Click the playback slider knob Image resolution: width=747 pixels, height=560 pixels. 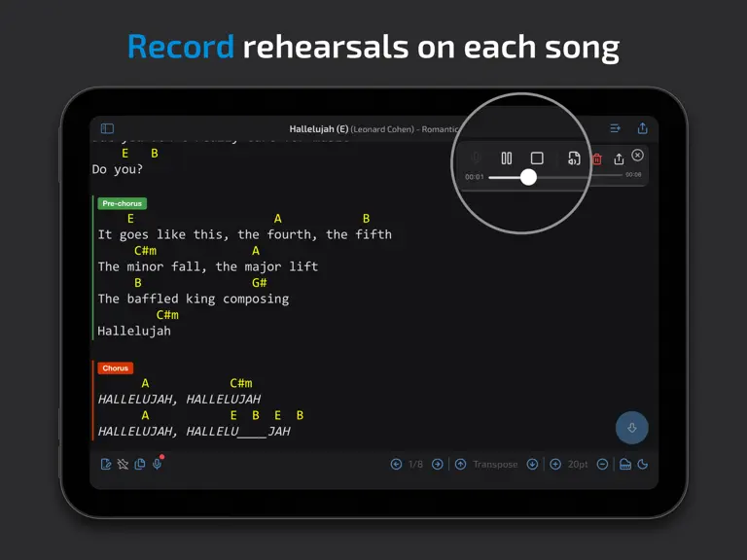point(528,177)
